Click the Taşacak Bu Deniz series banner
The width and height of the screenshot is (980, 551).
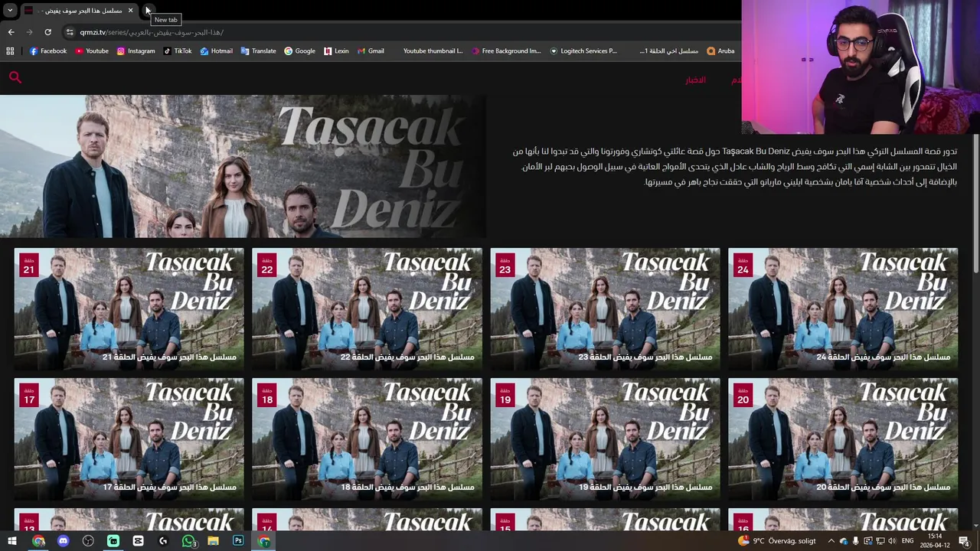point(243,166)
